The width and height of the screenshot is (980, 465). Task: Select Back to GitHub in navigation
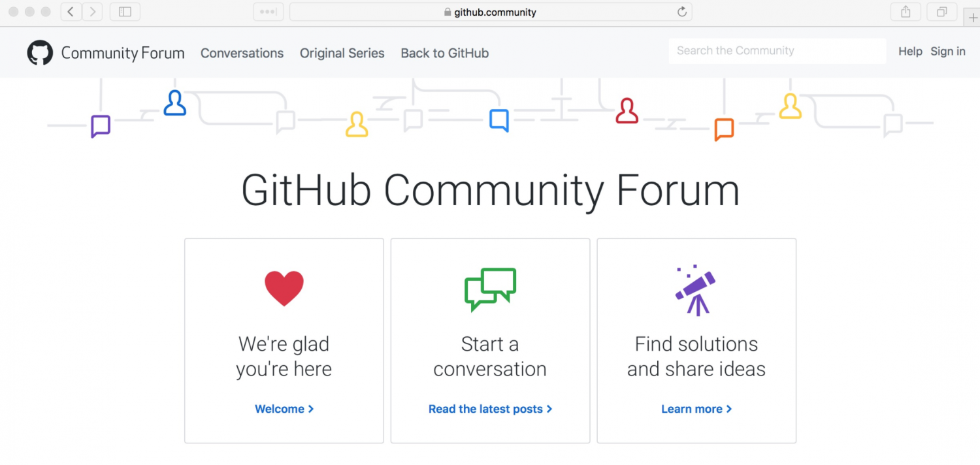(x=445, y=54)
